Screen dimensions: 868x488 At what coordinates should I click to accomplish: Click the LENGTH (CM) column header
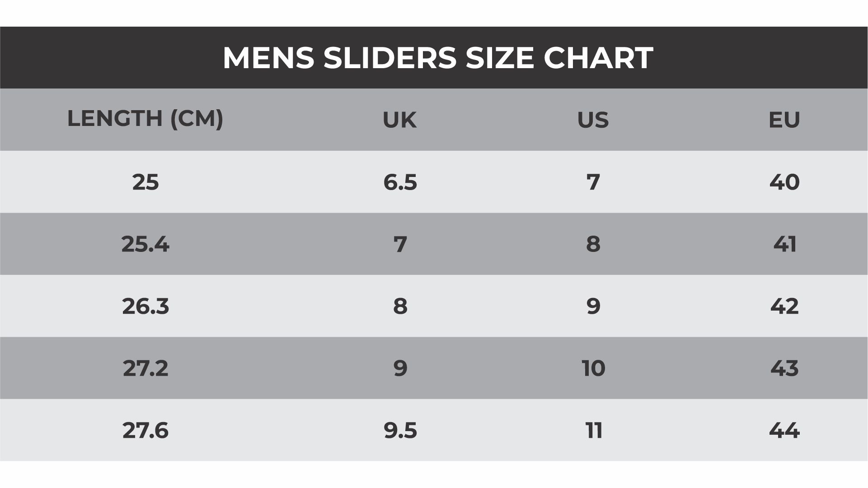point(145,119)
